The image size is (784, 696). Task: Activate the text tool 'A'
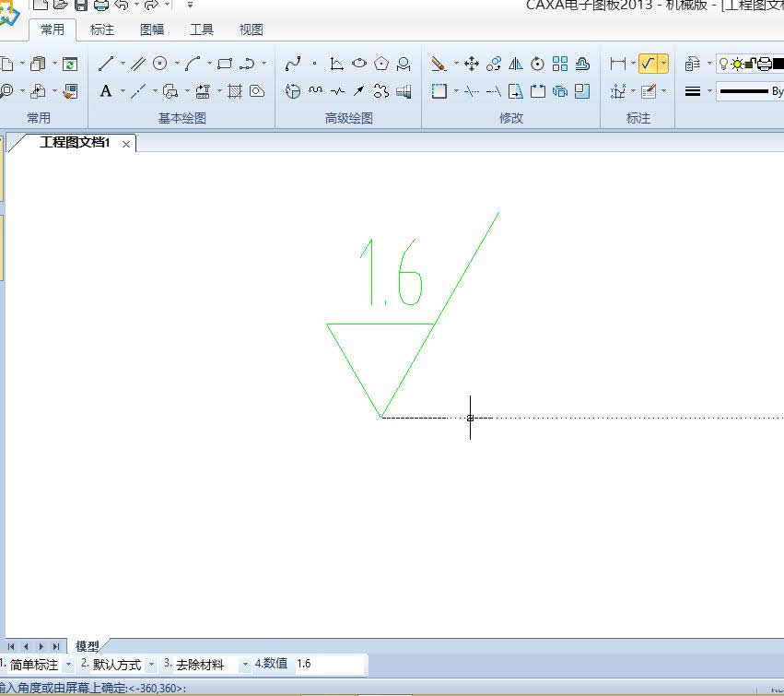click(106, 91)
